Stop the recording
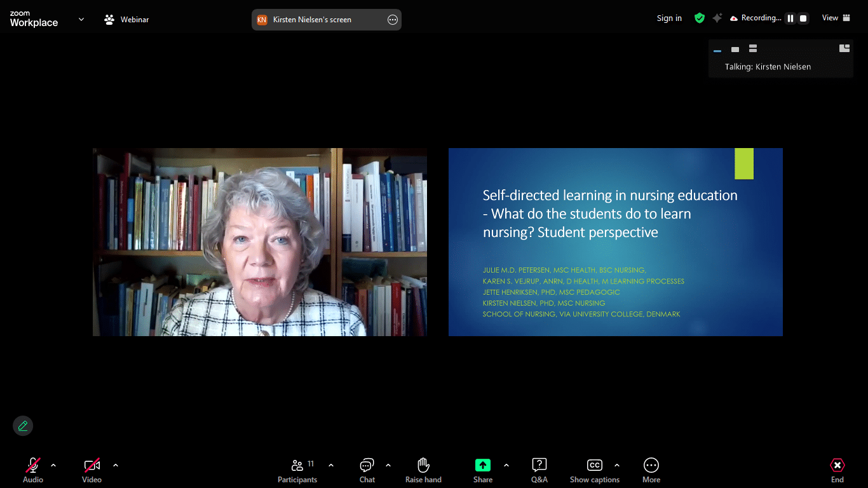868x488 pixels. [x=803, y=18]
